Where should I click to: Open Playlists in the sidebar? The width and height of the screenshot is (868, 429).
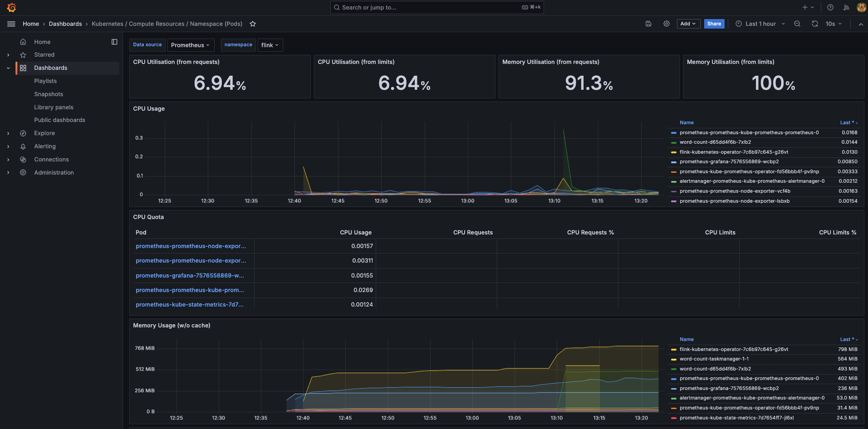[45, 81]
